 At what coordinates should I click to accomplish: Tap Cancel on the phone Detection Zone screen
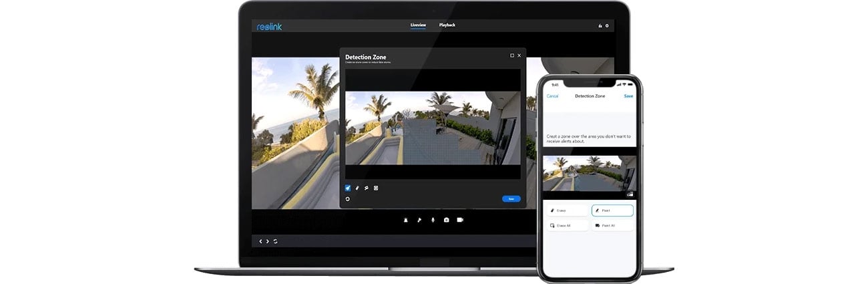(552, 96)
